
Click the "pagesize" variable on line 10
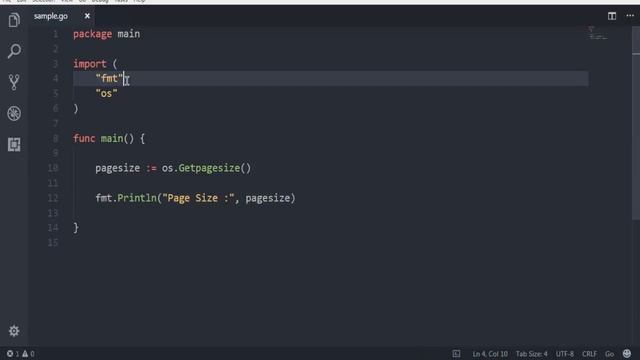[x=118, y=168]
